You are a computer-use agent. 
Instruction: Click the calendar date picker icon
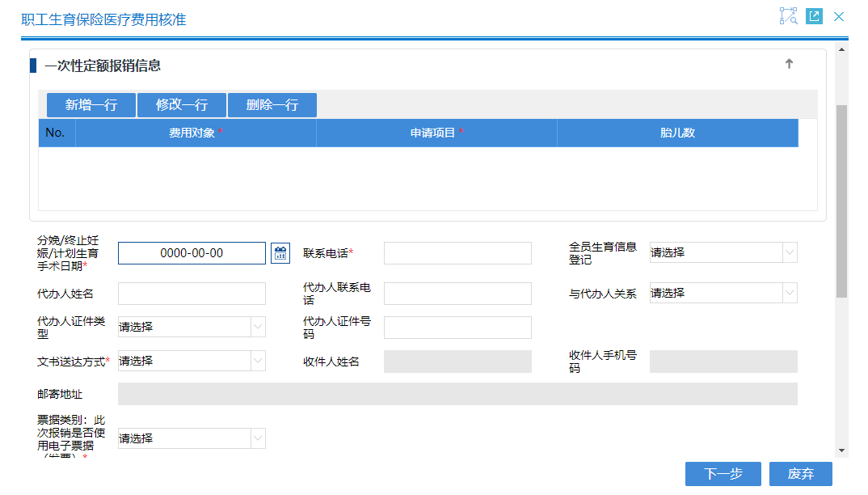280,253
